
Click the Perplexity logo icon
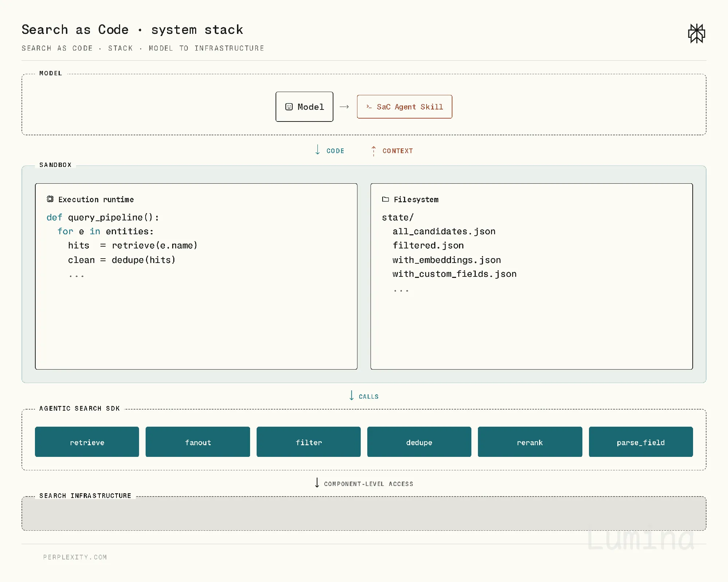[x=696, y=33]
